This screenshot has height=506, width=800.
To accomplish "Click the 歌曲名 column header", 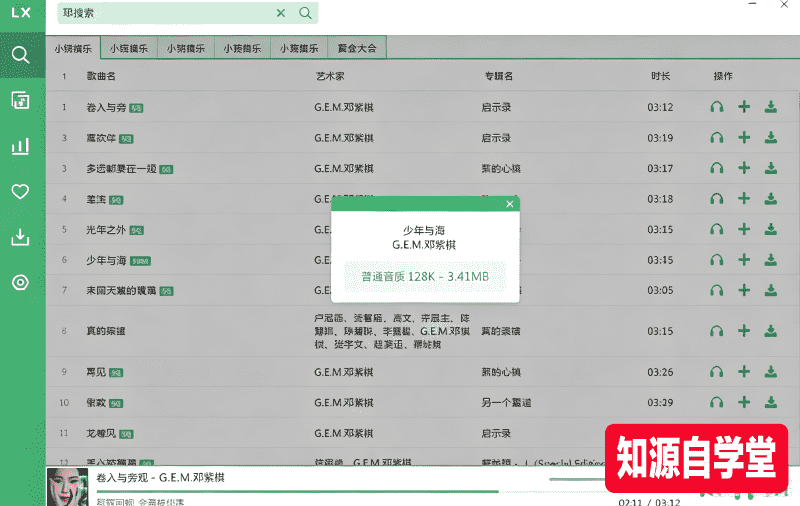I will tap(101, 76).
